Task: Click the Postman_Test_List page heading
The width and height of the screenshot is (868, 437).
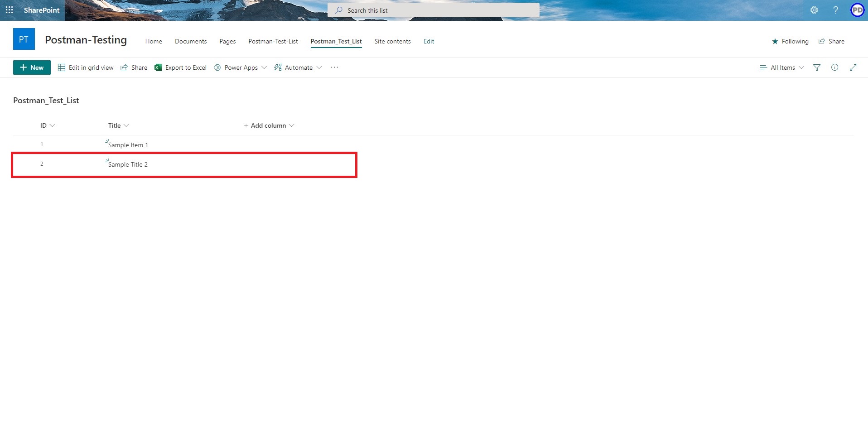Action: click(x=46, y=101)
